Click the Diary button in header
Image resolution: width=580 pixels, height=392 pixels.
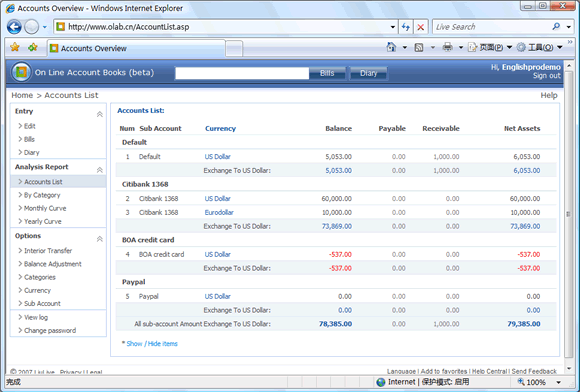click(x=368, y=73)
